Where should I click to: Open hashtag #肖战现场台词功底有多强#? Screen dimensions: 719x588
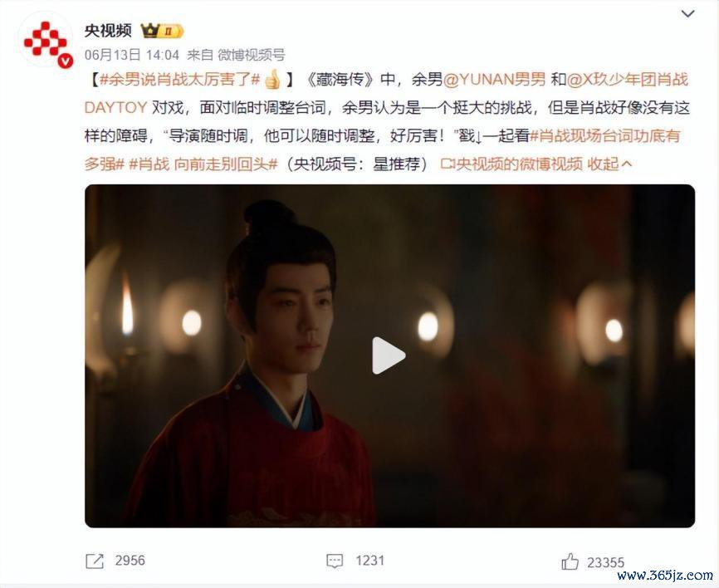tap(382, 150)
